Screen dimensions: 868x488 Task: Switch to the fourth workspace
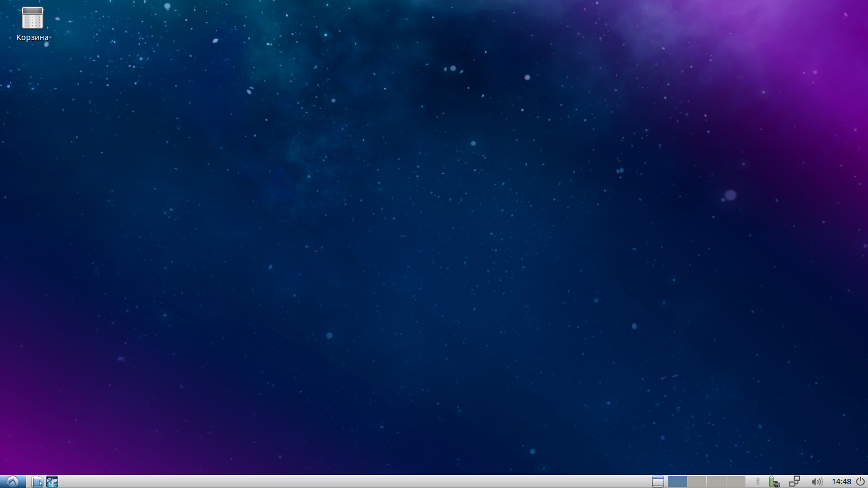(x=736, y=481)
